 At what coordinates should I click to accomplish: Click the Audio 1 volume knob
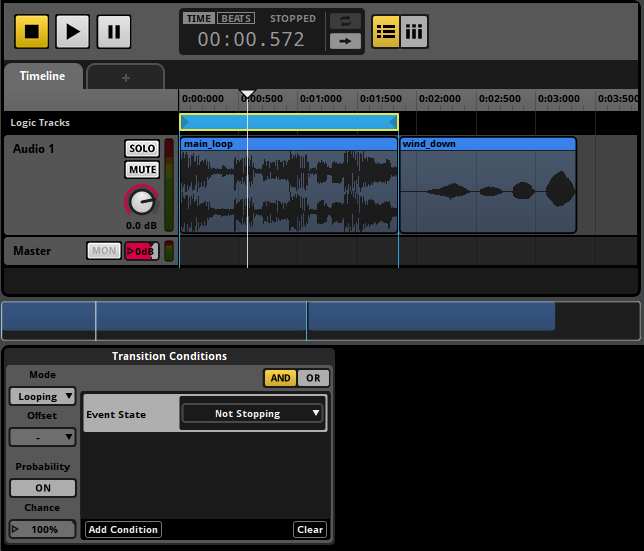[x=142, y=202]
